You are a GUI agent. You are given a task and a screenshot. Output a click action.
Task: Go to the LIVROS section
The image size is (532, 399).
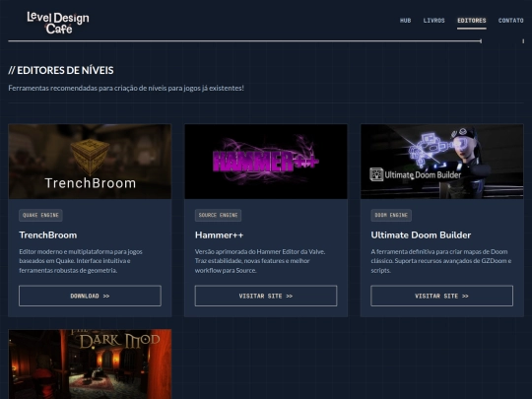(x=433, y=21)
